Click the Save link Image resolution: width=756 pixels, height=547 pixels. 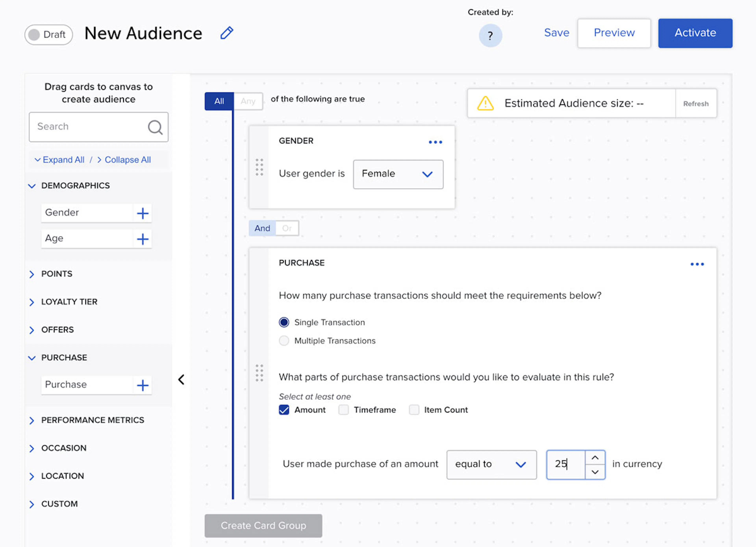556,33
